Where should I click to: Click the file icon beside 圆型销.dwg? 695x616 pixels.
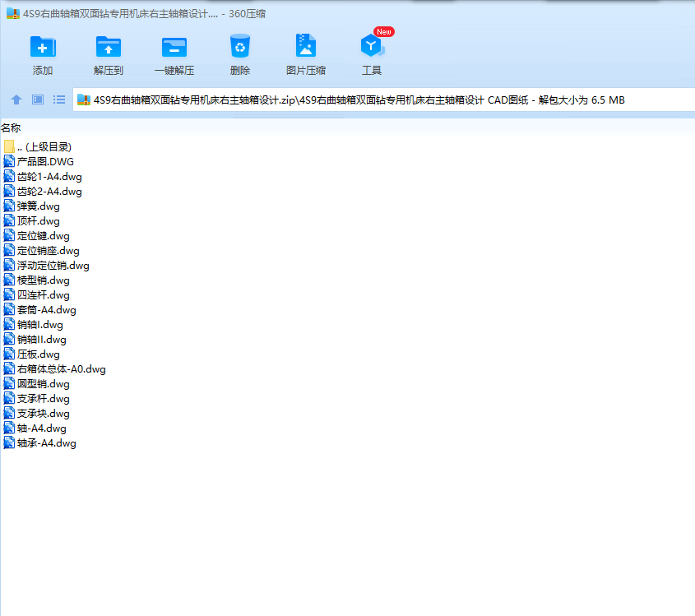tap(9, 384)
